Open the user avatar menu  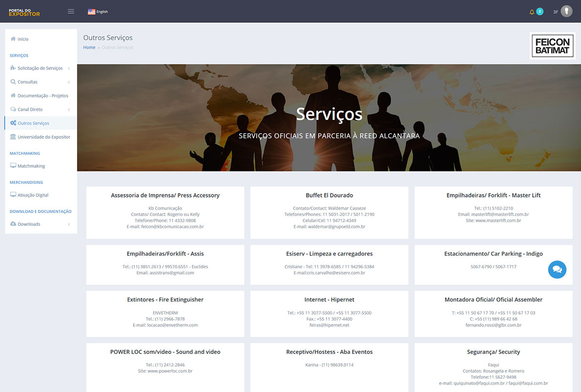tap(566, 11)
